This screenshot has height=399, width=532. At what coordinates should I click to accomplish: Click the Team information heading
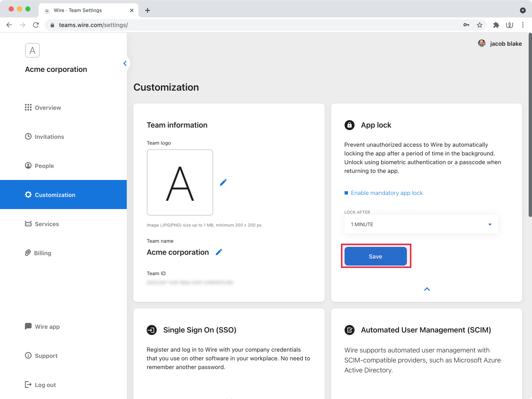tap(177, 125)
